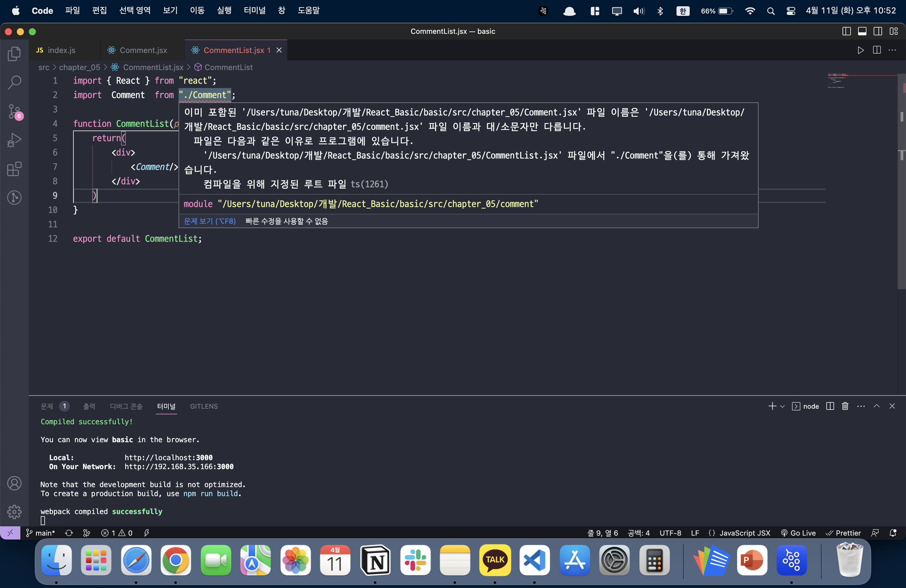The width and height of the screenshot is (906, 588).
Task: Run the current file with play icon
Action: coord(860,50)
